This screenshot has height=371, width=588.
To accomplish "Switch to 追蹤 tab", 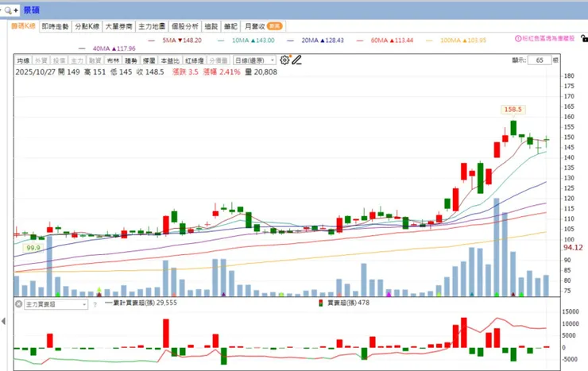I will 211,26.
